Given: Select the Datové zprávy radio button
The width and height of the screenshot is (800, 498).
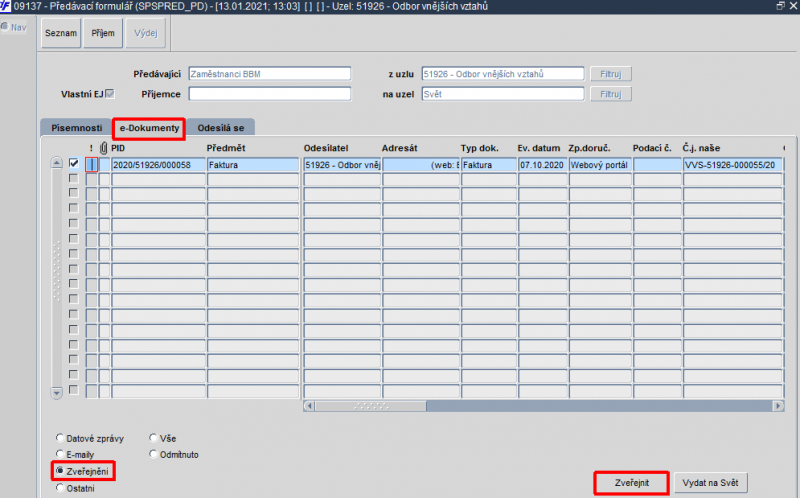Looking at the screenshot, I should coord(60,438).
